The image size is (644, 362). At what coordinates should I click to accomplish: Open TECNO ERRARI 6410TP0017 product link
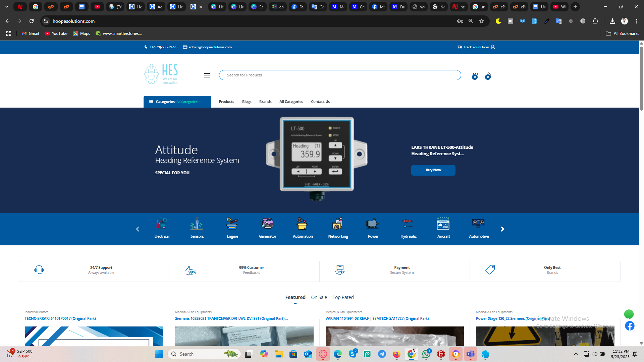pyautogui.click(x=60, y=318)
